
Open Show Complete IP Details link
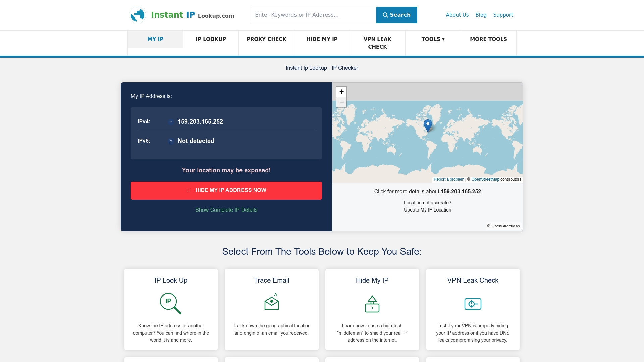point(226,210)
